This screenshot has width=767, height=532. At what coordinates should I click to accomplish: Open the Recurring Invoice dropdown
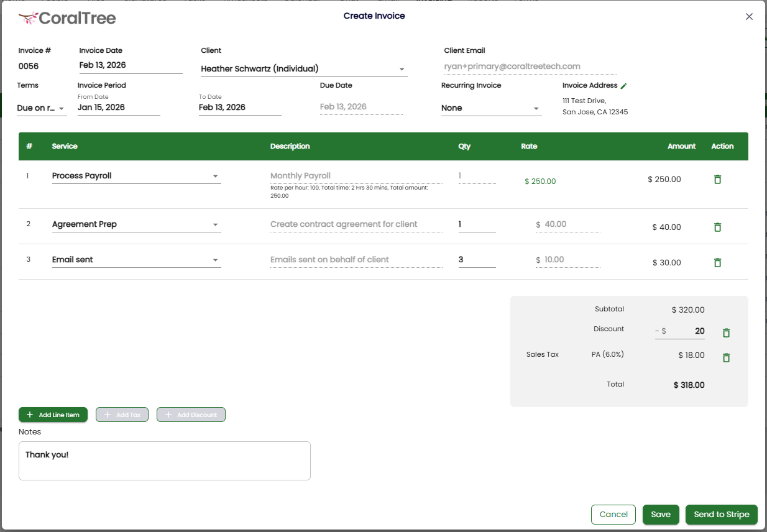pos(490,108)
